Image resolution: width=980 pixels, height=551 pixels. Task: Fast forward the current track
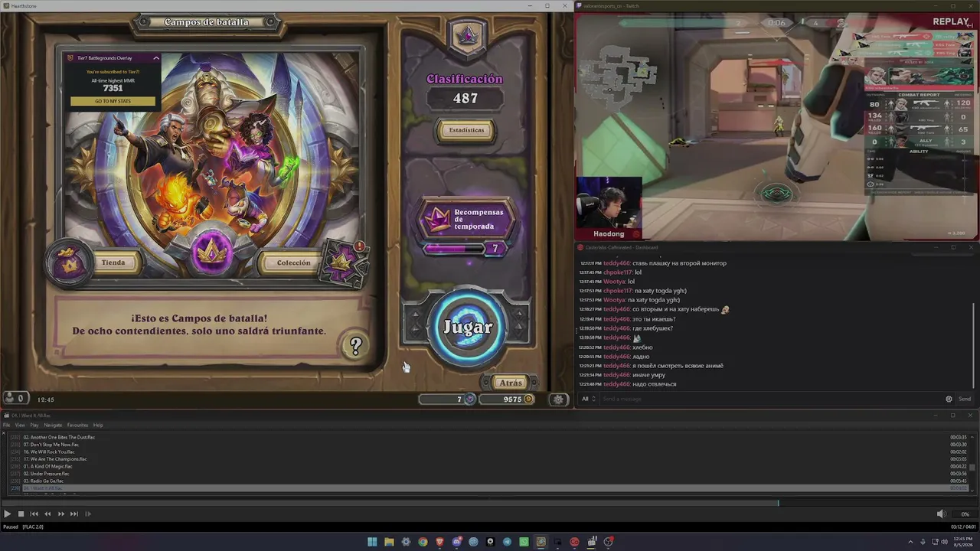[x=60, y=514]
